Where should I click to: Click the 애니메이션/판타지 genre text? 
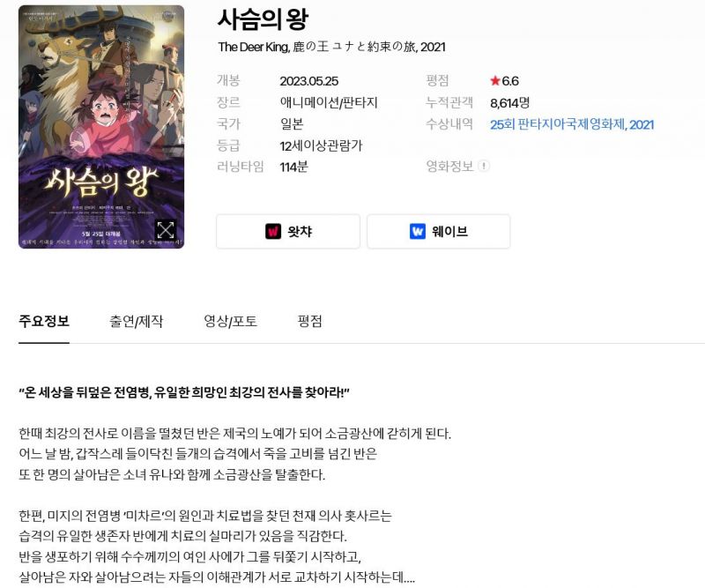pyautogui.click(x=329, y=102)
